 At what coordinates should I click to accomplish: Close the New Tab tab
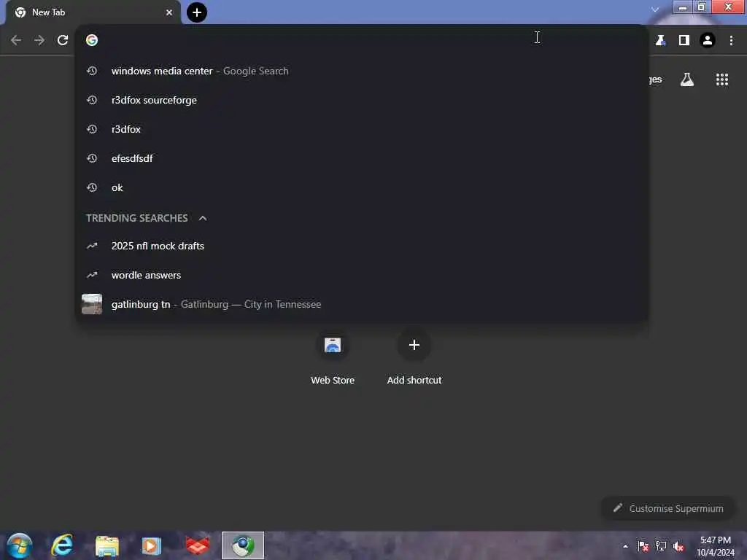point(169,12)
